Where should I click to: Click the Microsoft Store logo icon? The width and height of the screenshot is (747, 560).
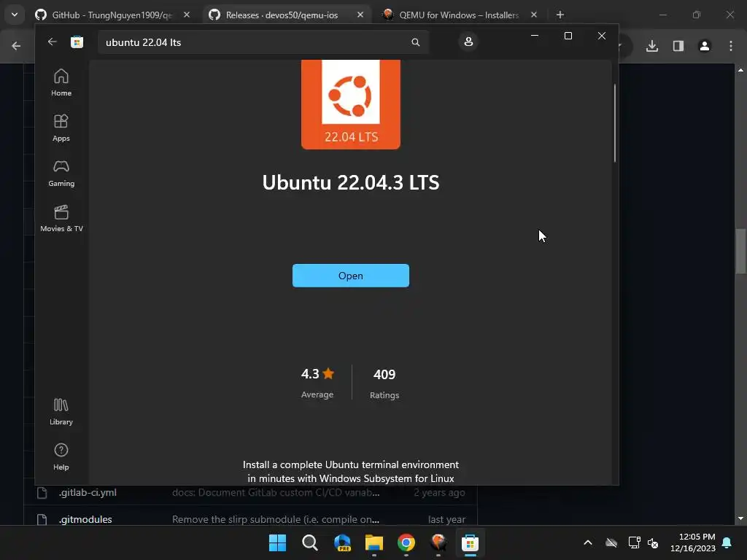(x=77, y=42)
